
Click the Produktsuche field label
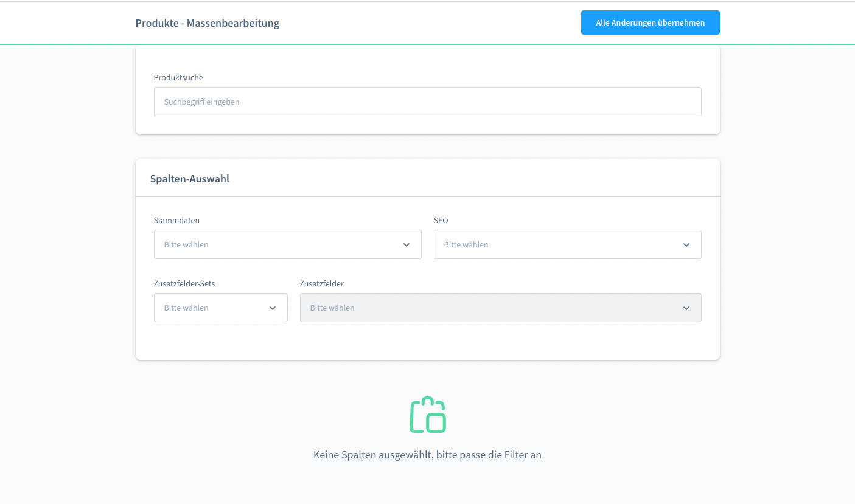[x=178, y=78]
